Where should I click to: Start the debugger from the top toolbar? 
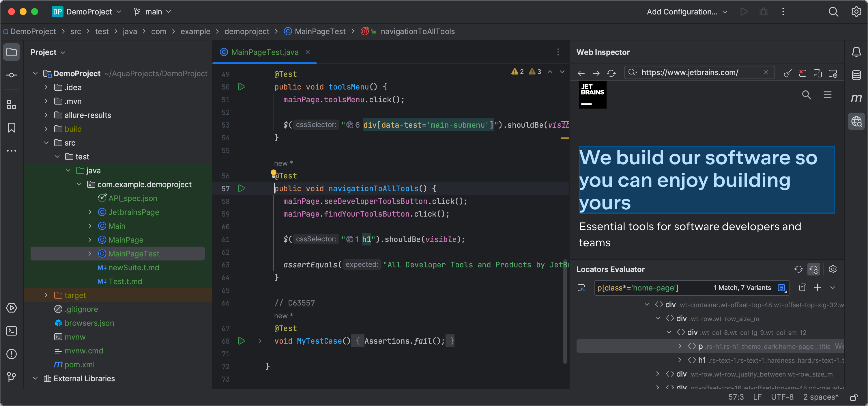763,12
